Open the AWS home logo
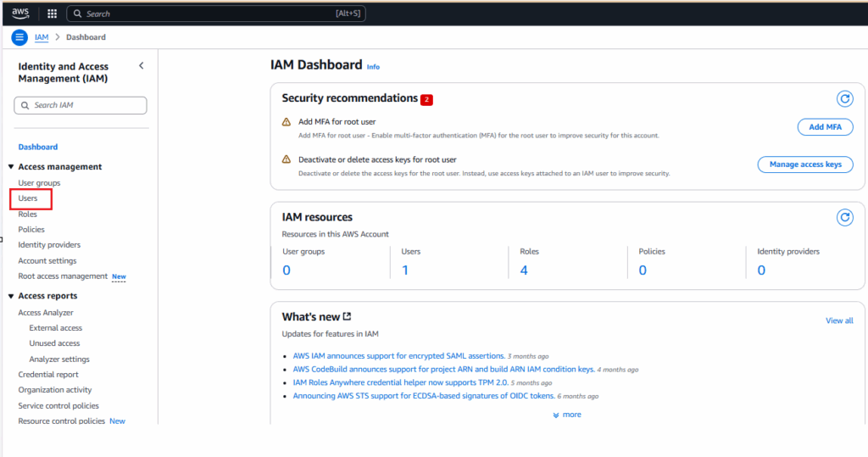The image size is (868, 457). pos(20,14)
